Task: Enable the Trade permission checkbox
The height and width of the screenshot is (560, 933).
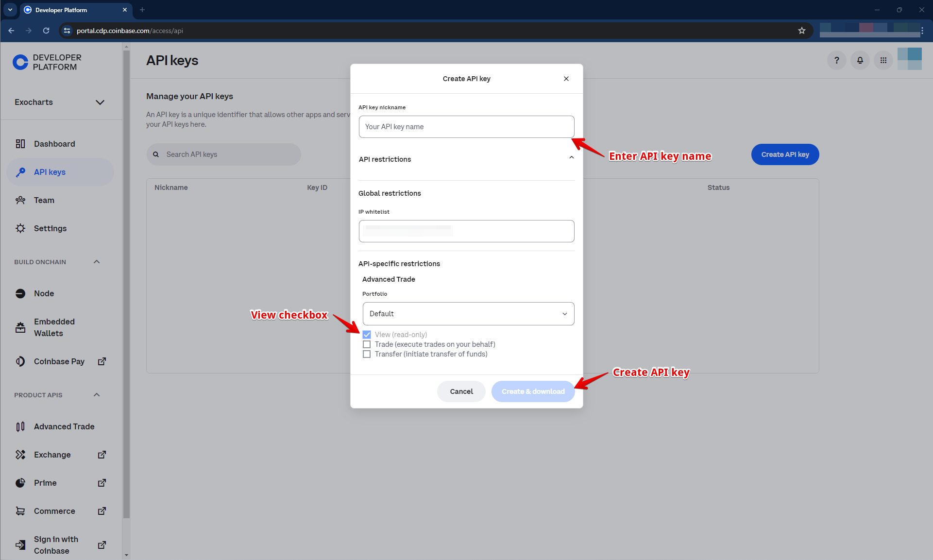Action: coord(367,344)
